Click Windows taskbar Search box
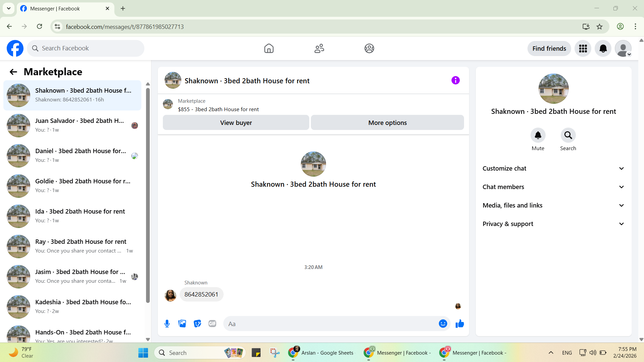 (200, 353)
